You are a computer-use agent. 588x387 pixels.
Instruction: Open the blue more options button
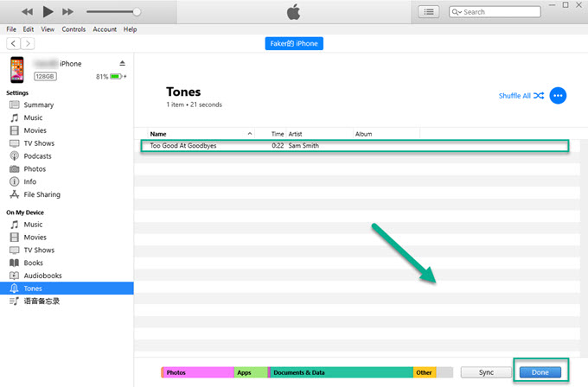(x=558, y=96)
